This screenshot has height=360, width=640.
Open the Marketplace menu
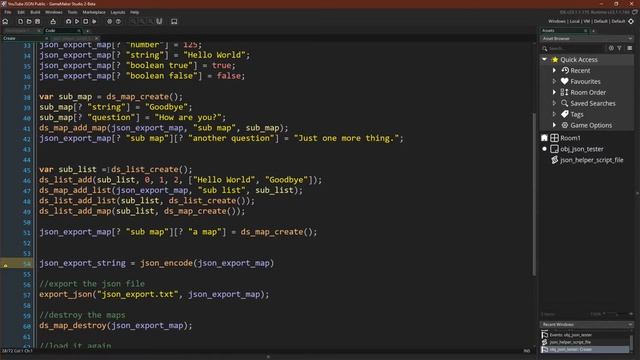(94, 12)
